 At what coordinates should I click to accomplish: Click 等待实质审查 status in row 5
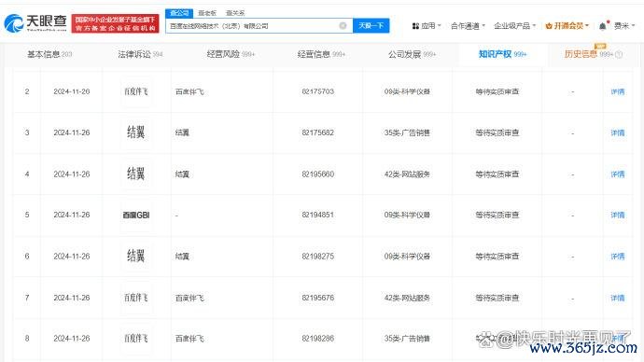[497, 215]
